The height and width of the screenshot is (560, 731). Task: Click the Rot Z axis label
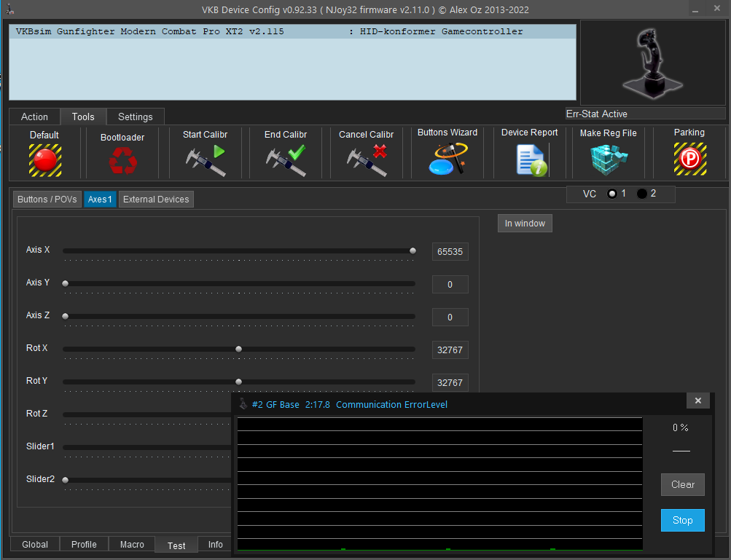[x=37, y=413]
